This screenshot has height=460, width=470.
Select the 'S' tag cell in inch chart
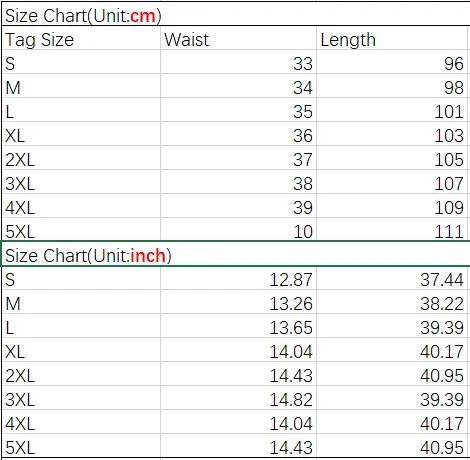tap(81, 278)
